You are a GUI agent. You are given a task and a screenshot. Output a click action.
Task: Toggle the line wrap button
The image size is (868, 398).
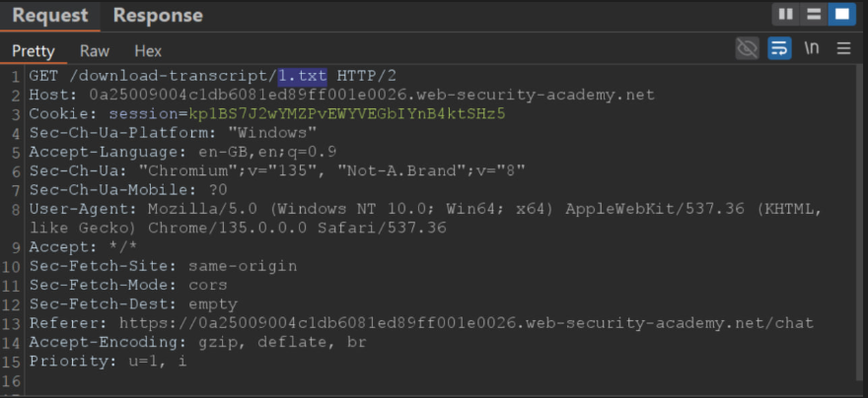tap(779, 48)
